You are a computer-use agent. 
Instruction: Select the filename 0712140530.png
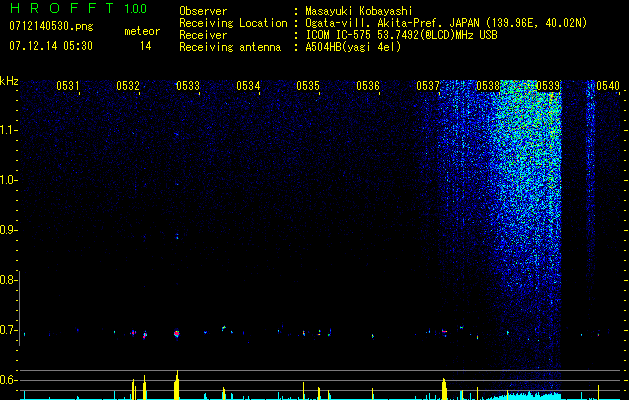[x=51, y=26]
